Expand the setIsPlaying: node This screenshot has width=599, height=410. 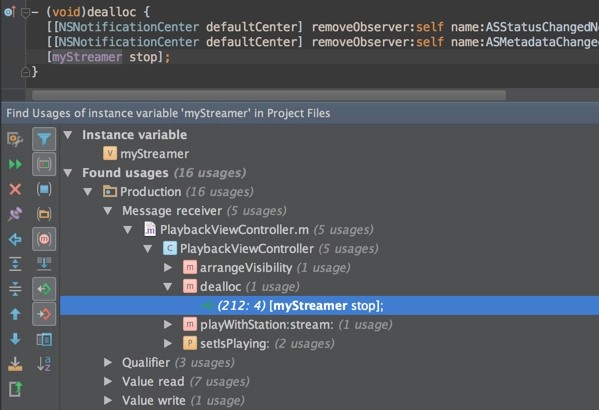coord(168,344)
